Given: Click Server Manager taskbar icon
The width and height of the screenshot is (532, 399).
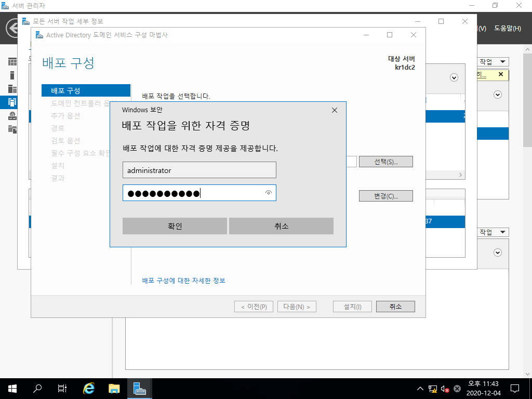Looking at the screenshot, I should pyautogui.click(x=139, y=389).
